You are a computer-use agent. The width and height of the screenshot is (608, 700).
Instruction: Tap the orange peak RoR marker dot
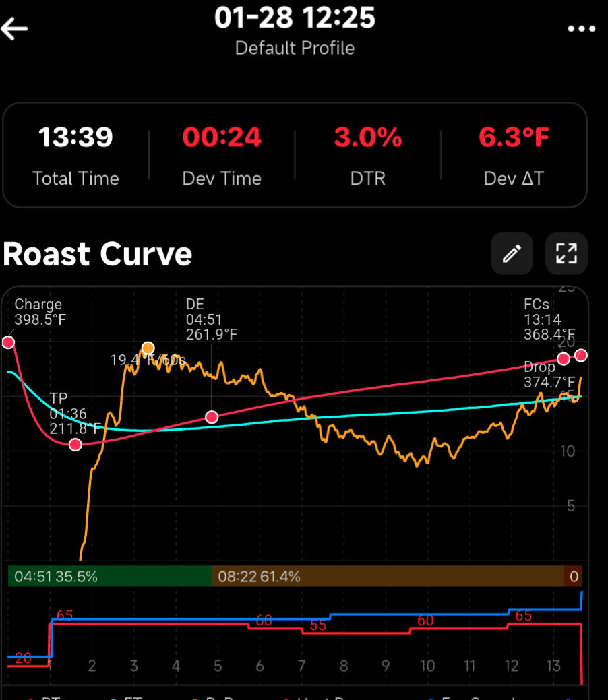[148, 348]
